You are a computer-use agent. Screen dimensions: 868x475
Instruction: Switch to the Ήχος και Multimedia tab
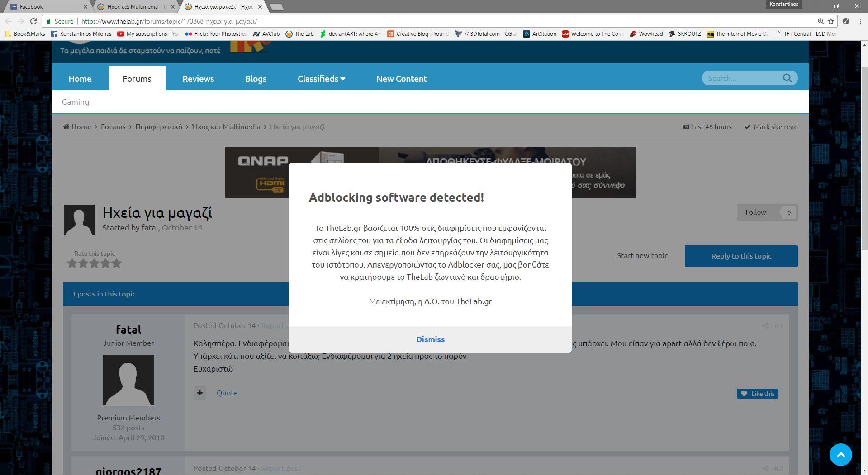tap(136, 7)
